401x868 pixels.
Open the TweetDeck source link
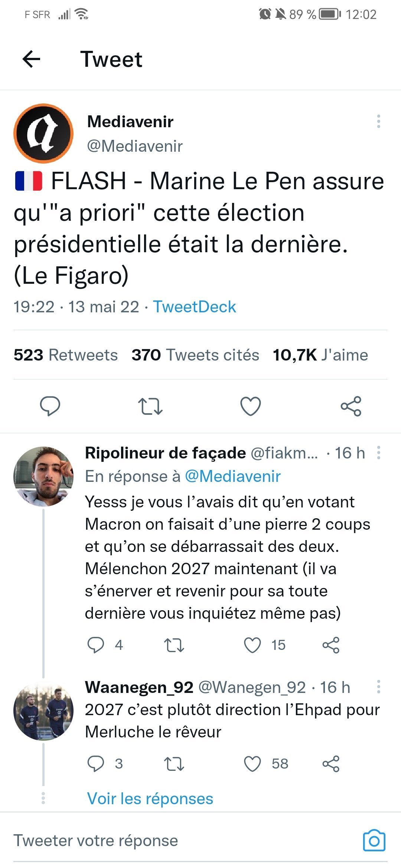pyautogui.click(x=195, y=307)
